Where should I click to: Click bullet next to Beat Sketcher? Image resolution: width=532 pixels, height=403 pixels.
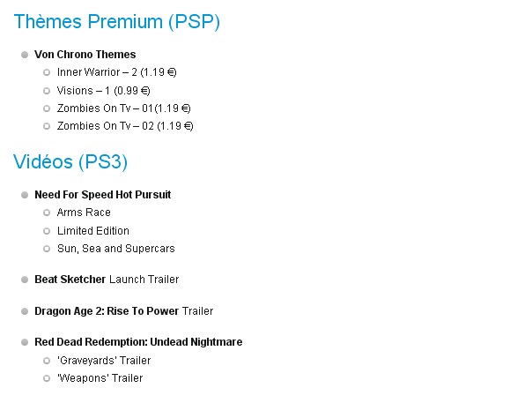point(25,280)
